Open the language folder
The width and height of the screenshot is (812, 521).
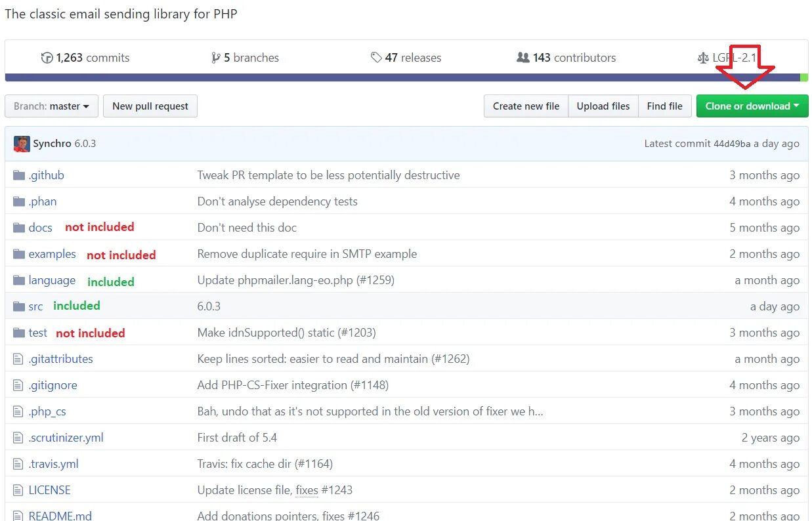tap(52, 280)
